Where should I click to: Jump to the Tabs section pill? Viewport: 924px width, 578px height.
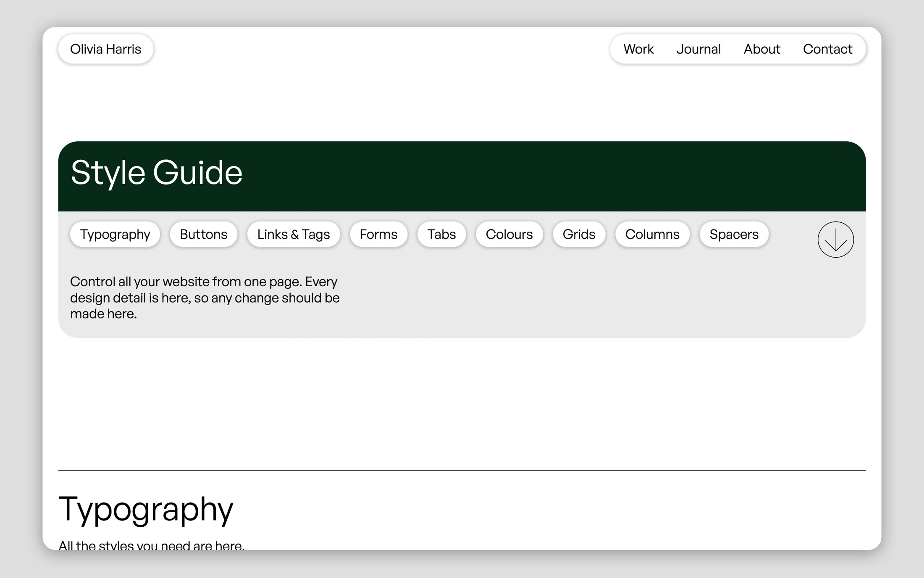coord(441,234)
